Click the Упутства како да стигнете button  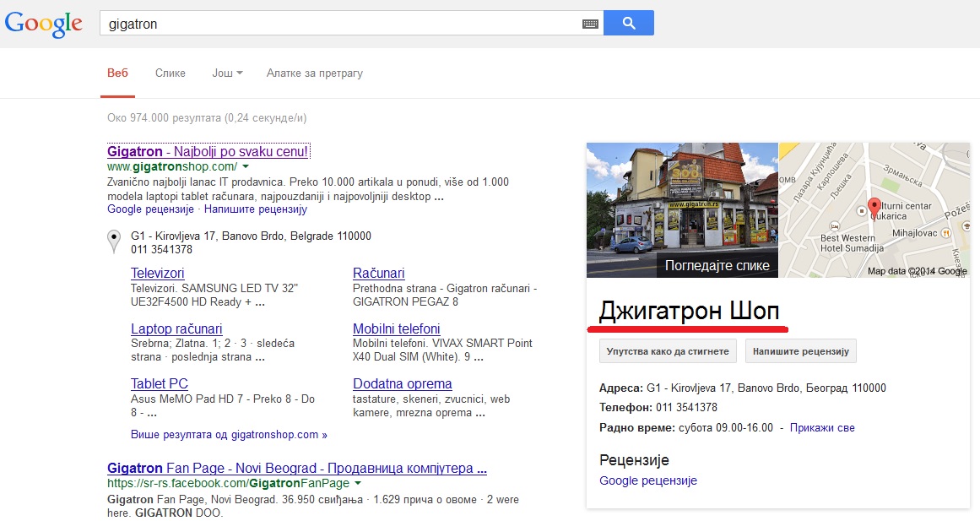tap(668, 351)
